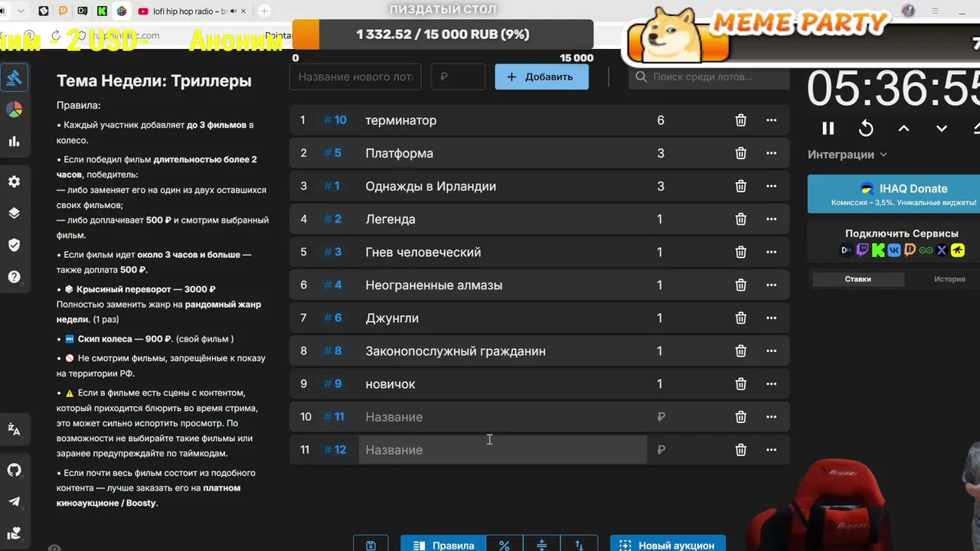The width and height of the screenshot is (980, 551).
Task: Connect the Twitch service icon
Action: coord(862,250)
